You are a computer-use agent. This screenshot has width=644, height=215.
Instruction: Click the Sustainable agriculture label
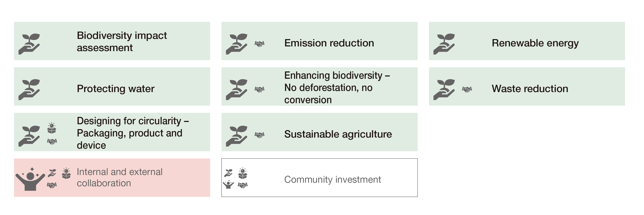coord(338,134)
